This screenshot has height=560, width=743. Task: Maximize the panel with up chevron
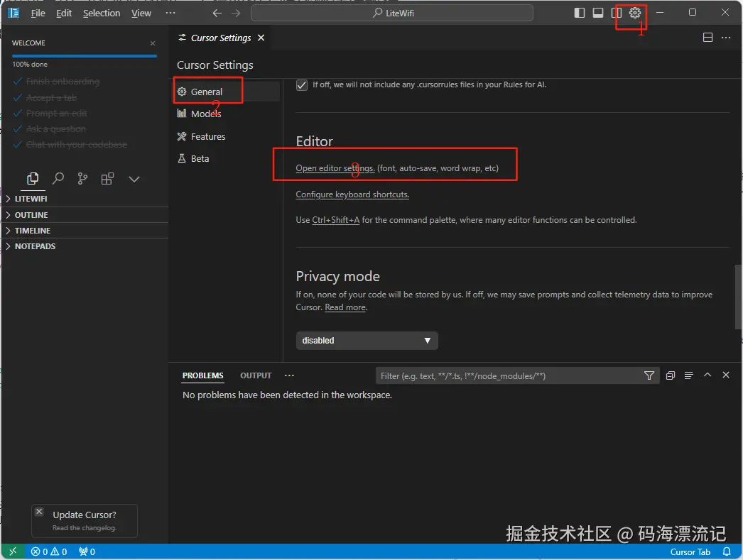pyautogui.click(x=707, y=375)
